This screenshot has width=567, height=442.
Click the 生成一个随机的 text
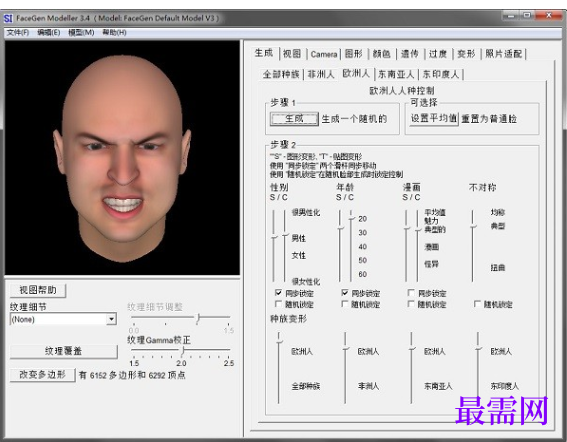point(354,119)
